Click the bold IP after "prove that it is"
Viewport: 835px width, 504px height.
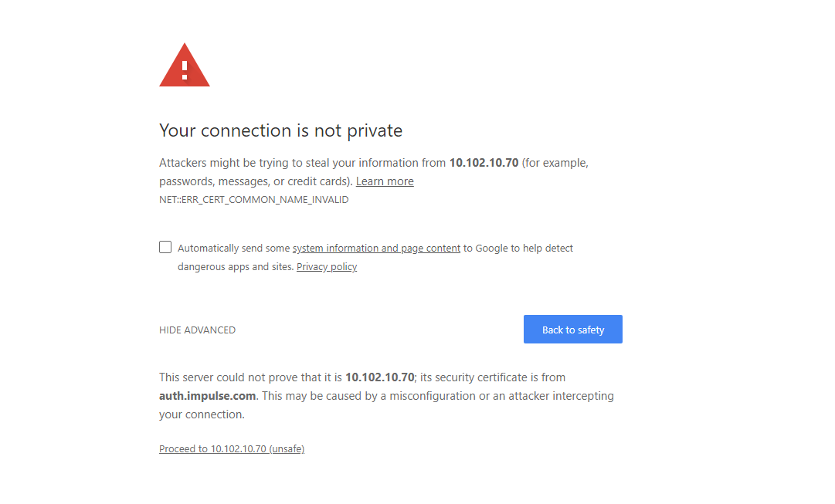[380, 377]
